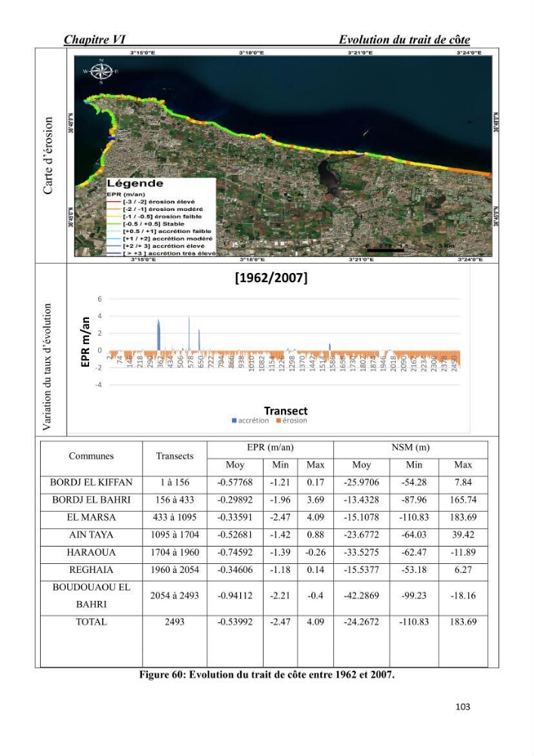Click the '3.69' EPR max value

tap(316, 500)
